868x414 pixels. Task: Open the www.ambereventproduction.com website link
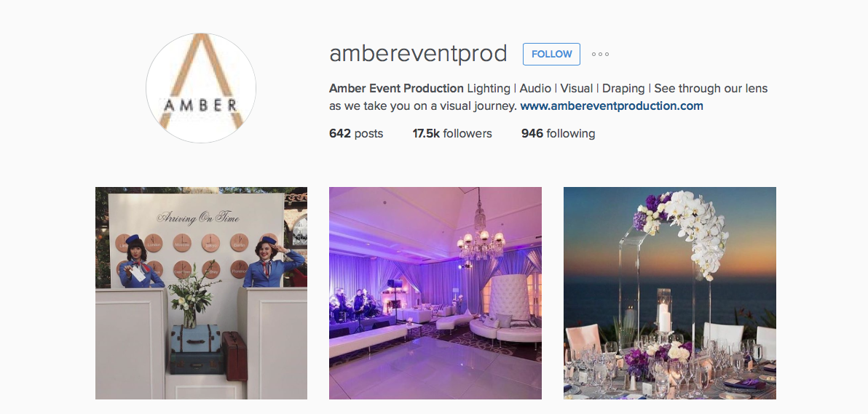point(612,106)
